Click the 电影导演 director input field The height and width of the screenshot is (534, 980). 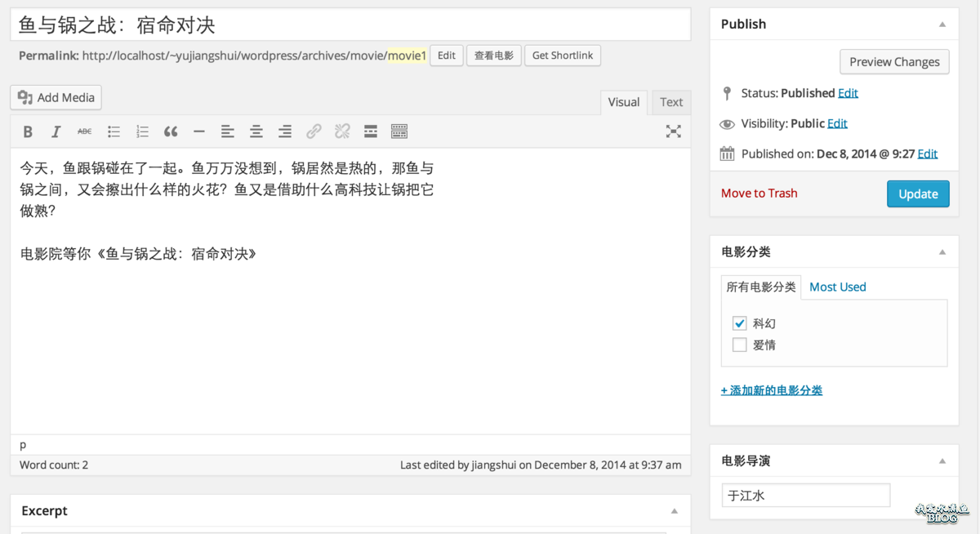point(805,496)
